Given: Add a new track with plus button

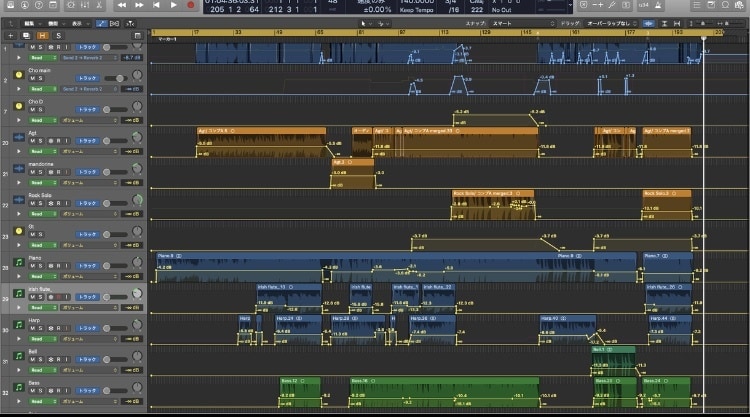Looking at the screenshot, I should pos(11,36).
